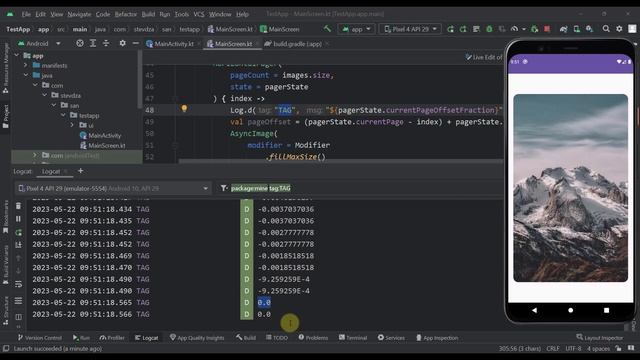
Task: Open the Run tool window
Action: (x=81, y=338)
